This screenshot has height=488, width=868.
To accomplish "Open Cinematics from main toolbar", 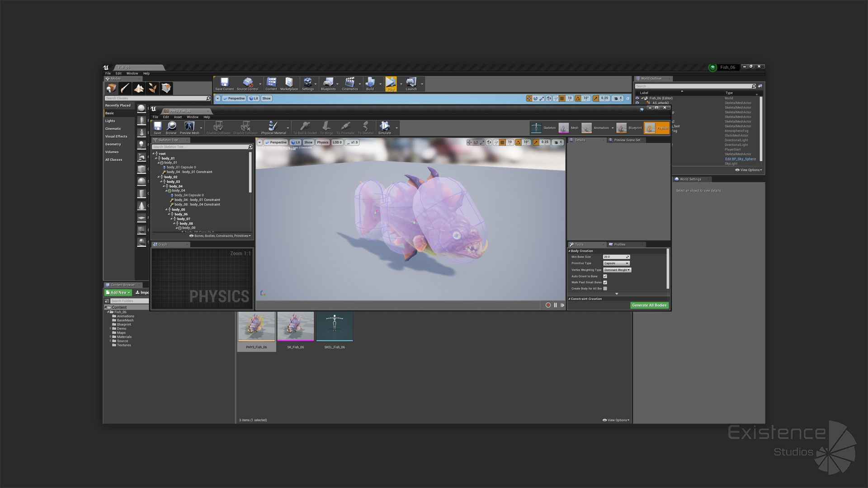I will click(349, 84).
